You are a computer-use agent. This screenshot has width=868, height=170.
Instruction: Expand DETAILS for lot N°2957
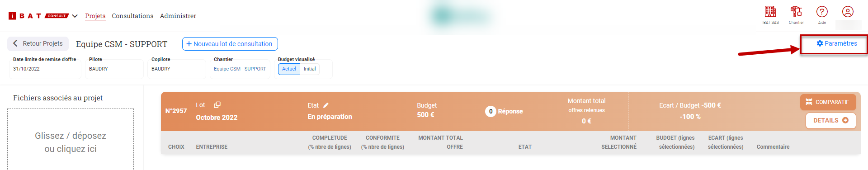pyautogui.click(x=830, y=120)
